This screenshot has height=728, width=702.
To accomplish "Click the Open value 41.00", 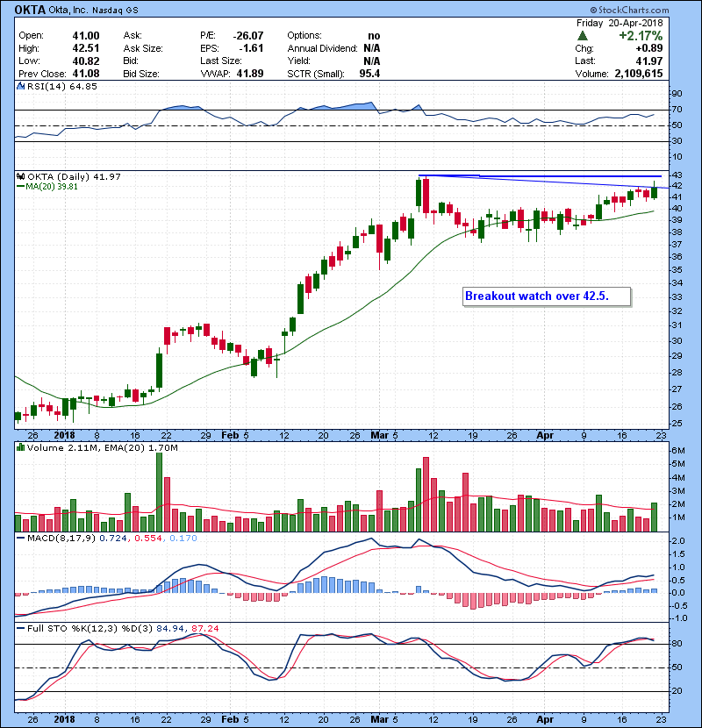I will (x=86, y=36).
